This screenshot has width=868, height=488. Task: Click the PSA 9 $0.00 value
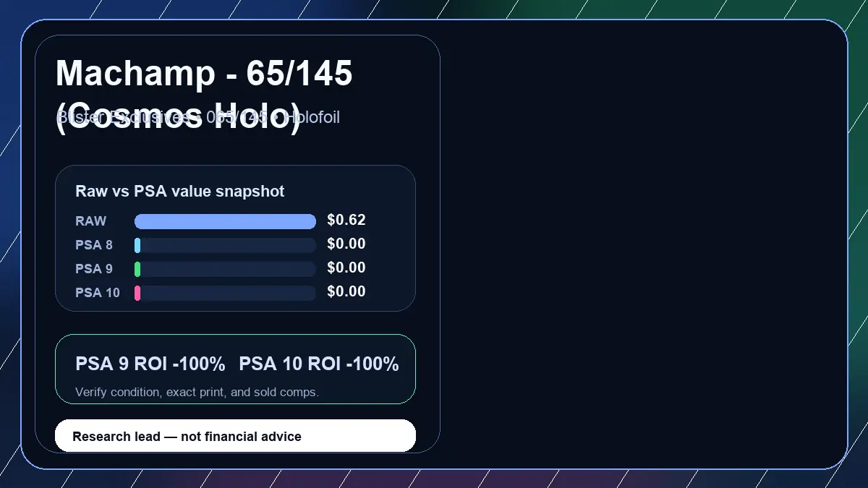[346, 267]
